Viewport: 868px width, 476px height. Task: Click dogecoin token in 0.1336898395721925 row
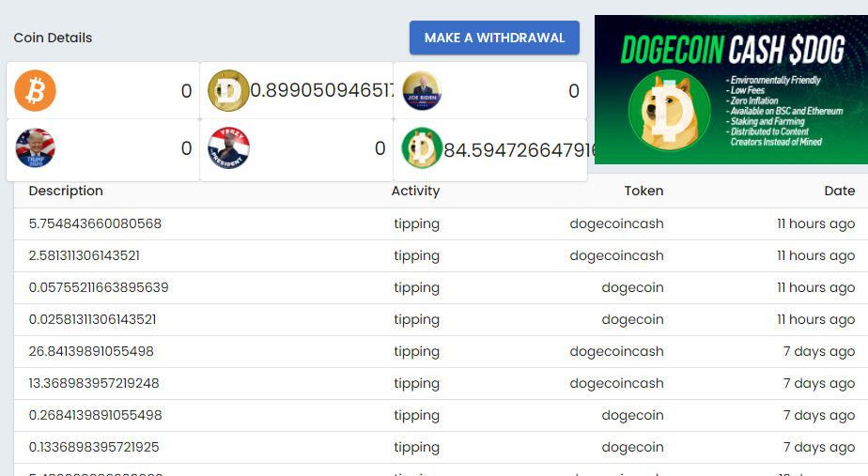(x=633, y=448)
